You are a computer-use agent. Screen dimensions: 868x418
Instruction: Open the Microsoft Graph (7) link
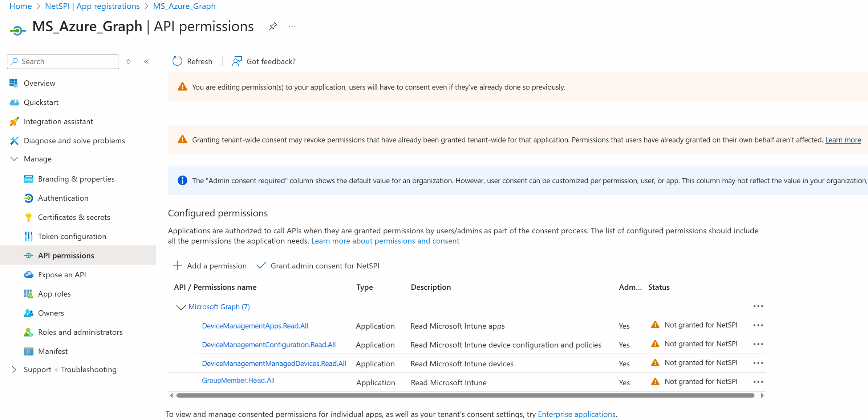pyautogui.click(x=219, y=307)
